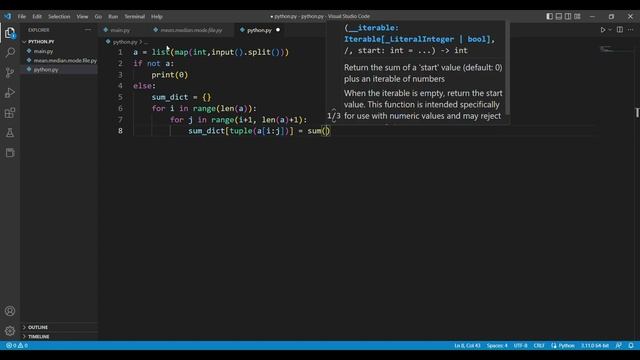
Task: Open the Run menu
Action: 113,16
